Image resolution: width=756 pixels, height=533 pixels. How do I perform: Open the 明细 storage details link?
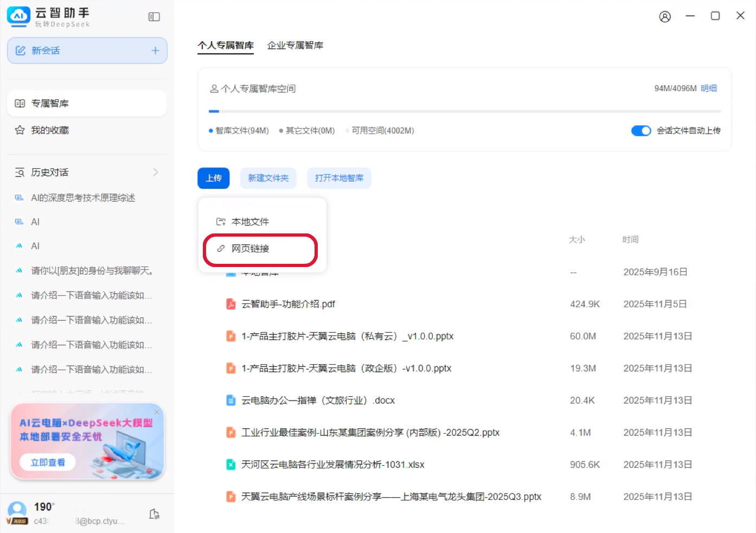click(709, 88)
